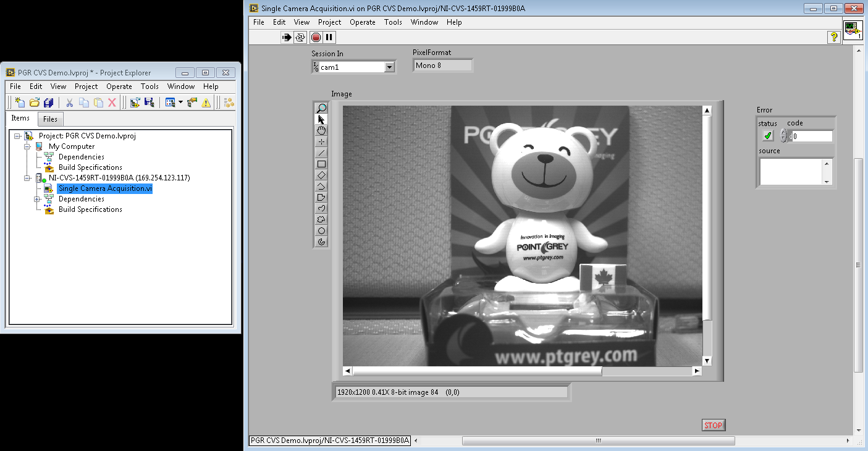The image size is (868, 451).
Task: Click the red STOP button
Action: point(713,425)
